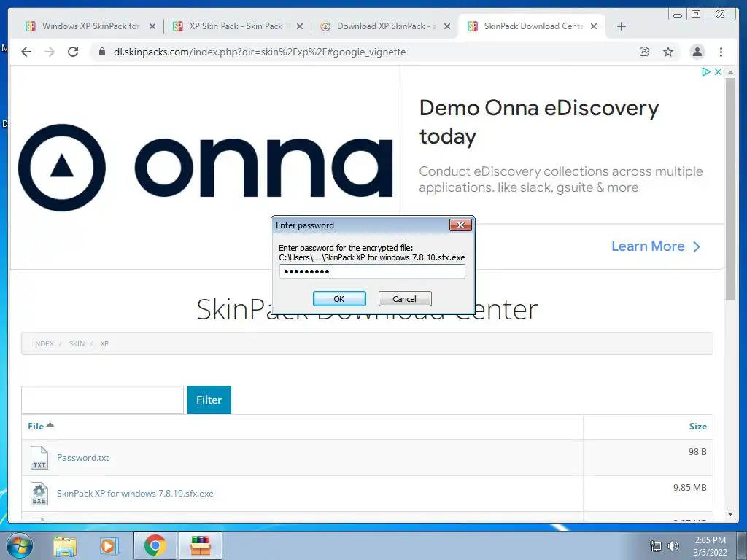Close the Onna ad with X icon
Screen dimensions: 747x560
click(718, 72)
